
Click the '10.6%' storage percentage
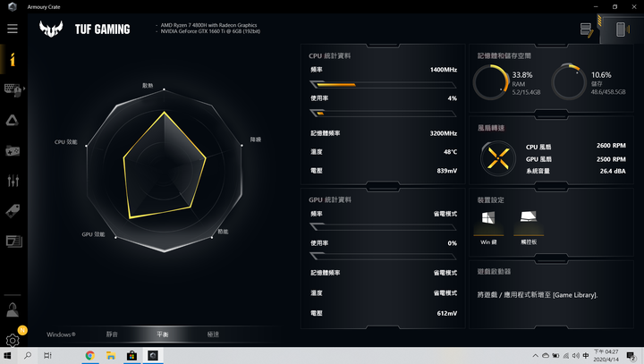[x=601, y=75]
